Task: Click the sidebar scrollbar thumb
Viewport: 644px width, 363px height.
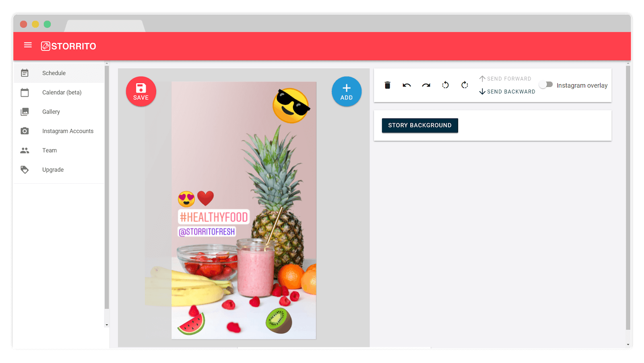Action: point(107,187)
